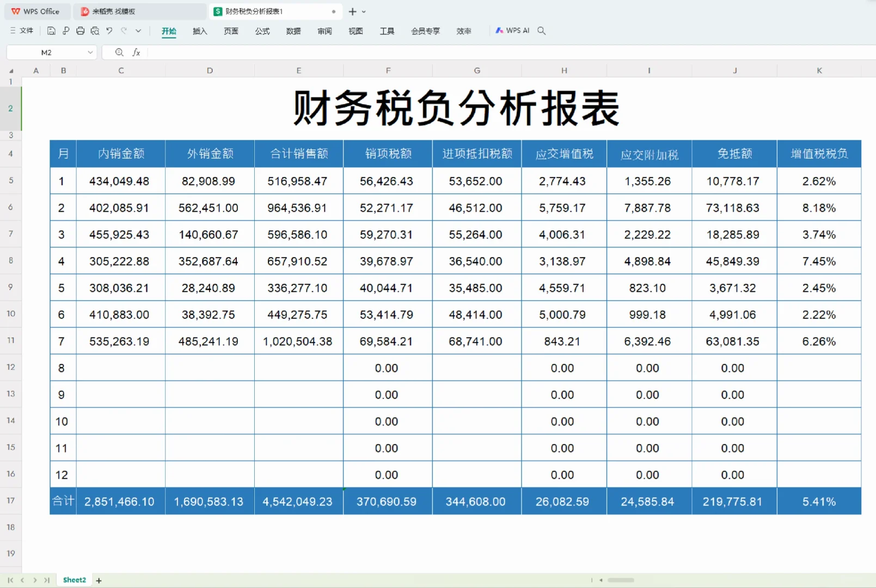Open the Print icon in the quick toolbar
The width and height of the screenshot is (876, 588).
[x=81, y=30]
